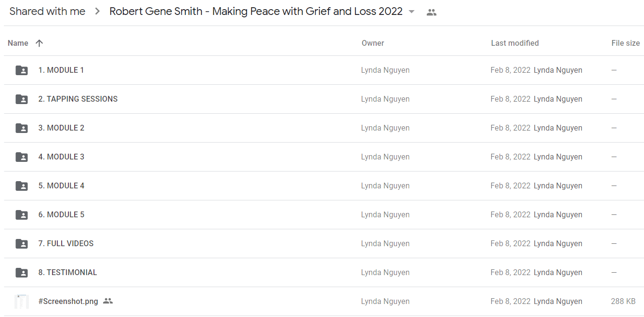Click the shared icon next to #Screenshot.png
644x317 pixels.
108,301
